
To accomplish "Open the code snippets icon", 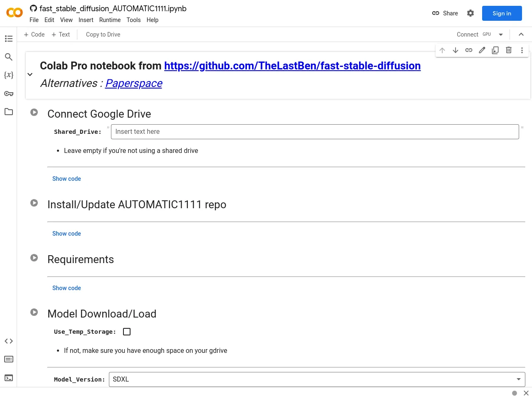I will 9,341.
